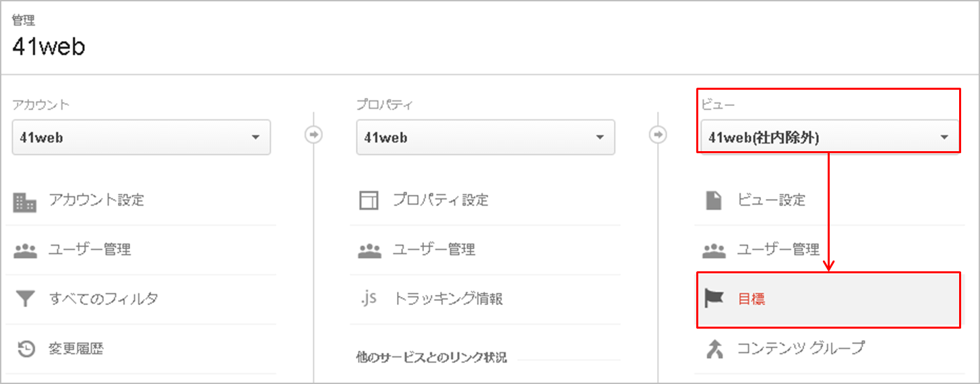
Task: Click the funnel icon for すべてのフィルタ
Action: tap(25, 299)
